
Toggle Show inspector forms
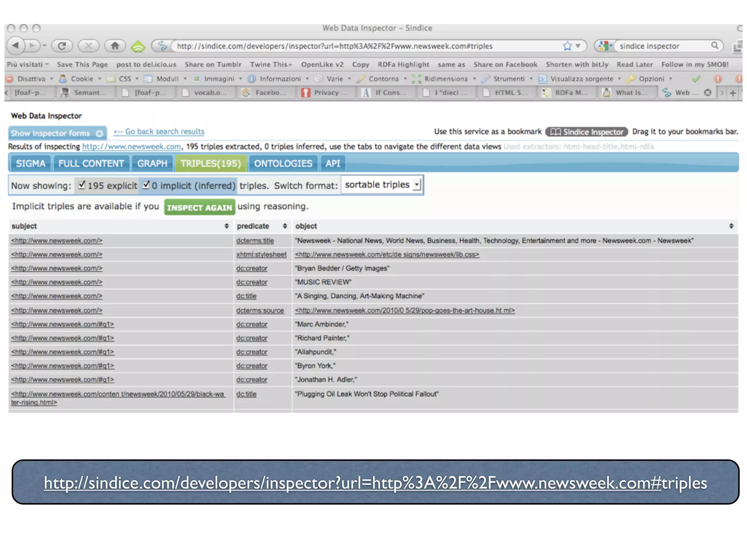[57, 133]
